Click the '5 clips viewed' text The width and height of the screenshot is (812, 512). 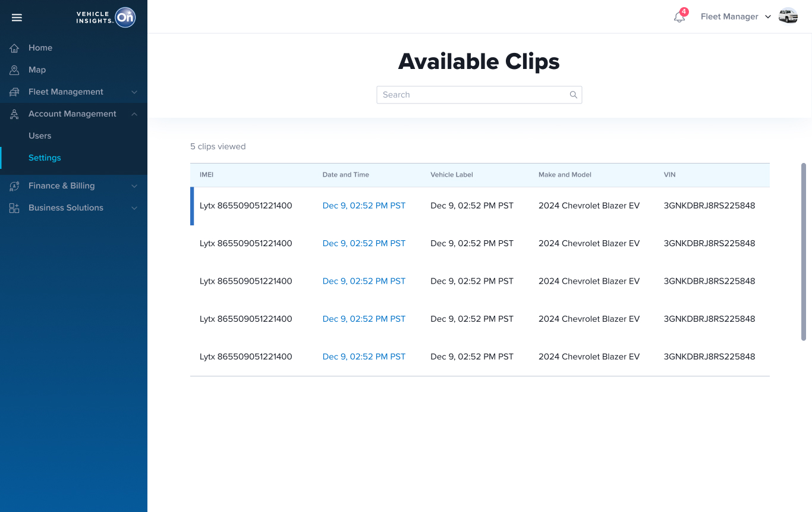point(218,146)
